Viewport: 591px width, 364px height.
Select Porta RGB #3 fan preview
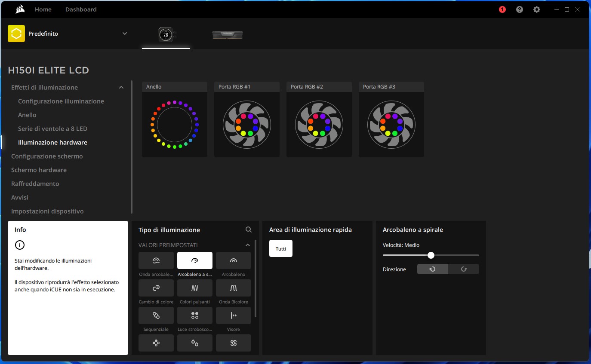391,119
